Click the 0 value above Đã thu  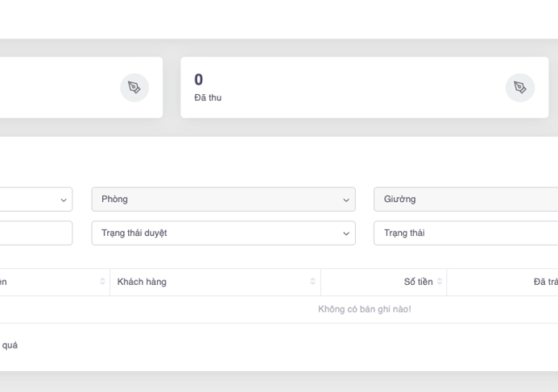coord(199,79)
